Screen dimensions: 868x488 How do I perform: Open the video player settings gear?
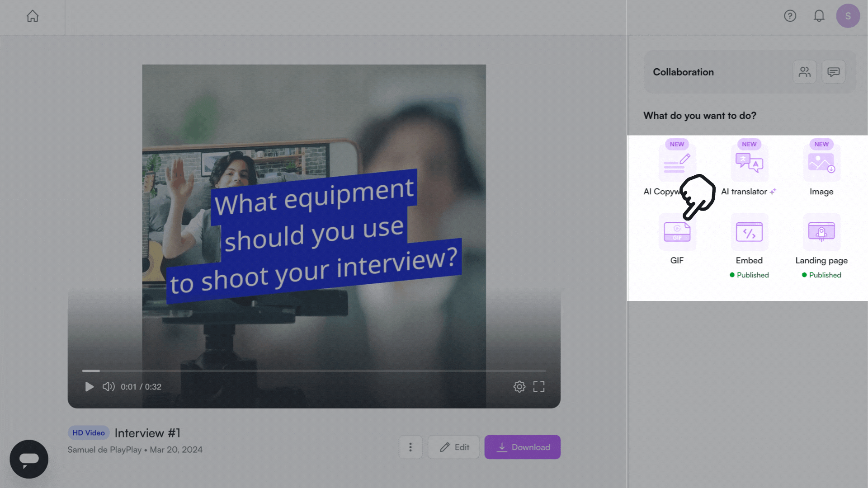coord(519,387)
